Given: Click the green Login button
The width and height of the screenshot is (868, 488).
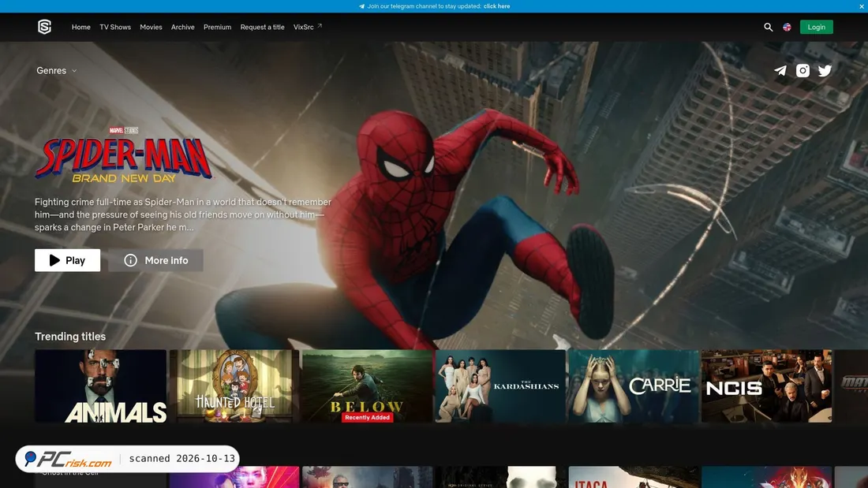Looking at the screenshot, I should coord(816,27).
